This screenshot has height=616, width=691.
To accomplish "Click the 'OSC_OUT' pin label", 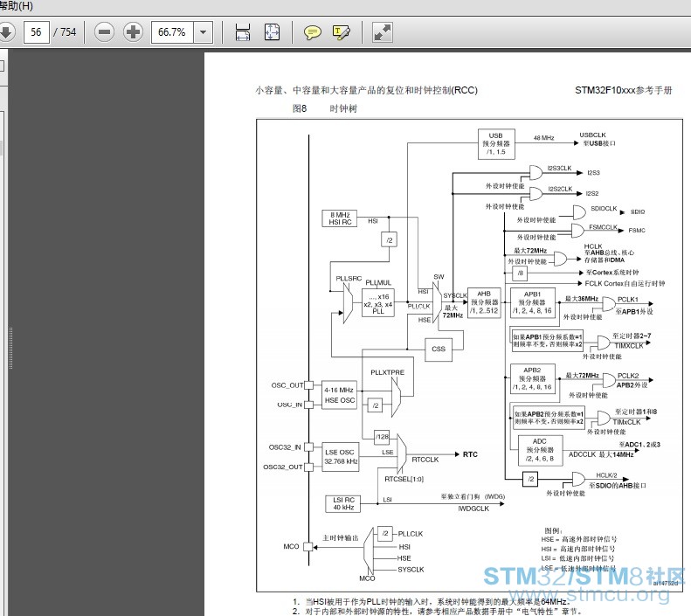I will click(287, 385).
